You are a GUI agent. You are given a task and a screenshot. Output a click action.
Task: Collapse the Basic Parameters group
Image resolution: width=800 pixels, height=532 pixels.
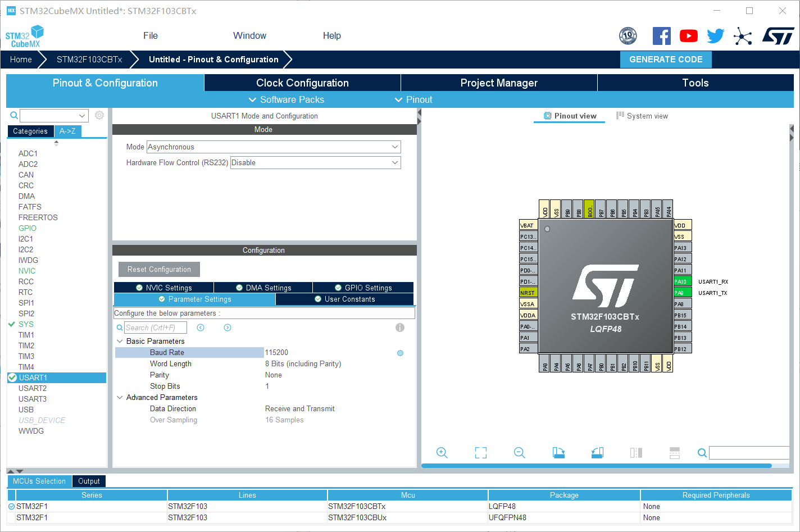[x=120, y=341]
